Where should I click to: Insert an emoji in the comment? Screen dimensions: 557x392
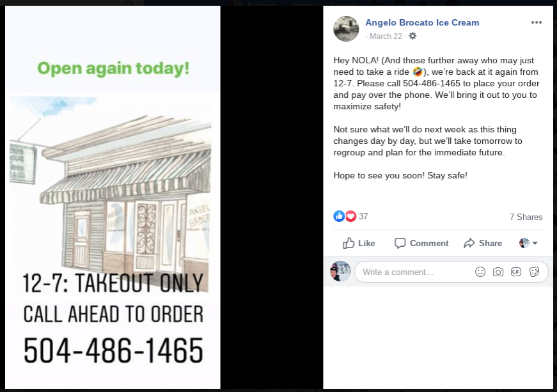[x=480, y=272]
